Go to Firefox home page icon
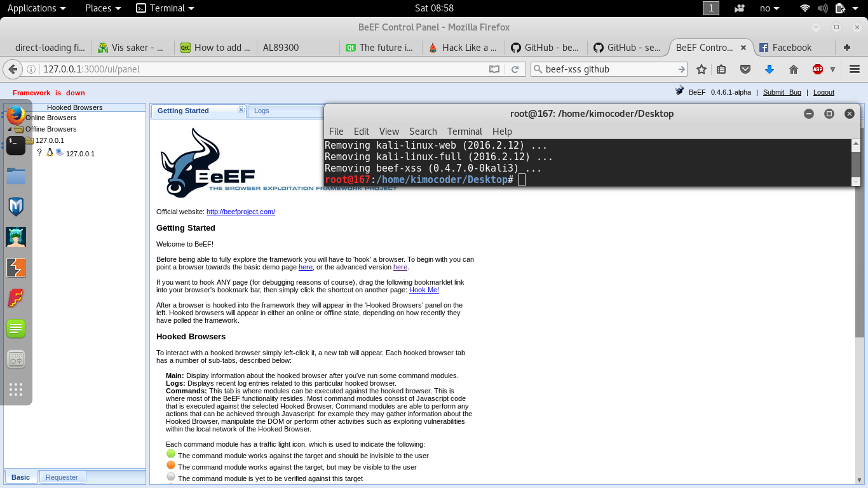Viewport: 868px width, 488px height. (x=793, y=69)
